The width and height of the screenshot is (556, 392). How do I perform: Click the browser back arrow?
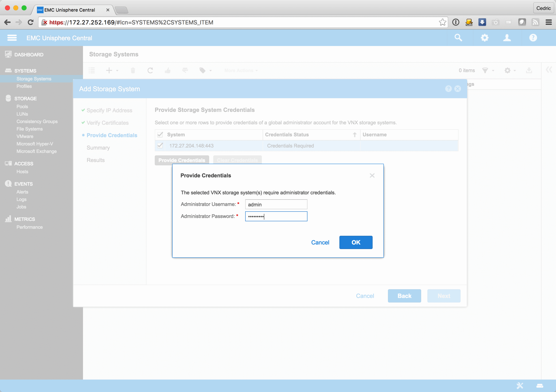(8, 23)
